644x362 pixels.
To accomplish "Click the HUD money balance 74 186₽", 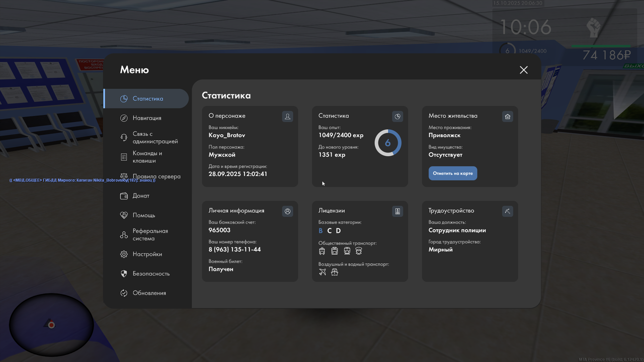I will point(607,55).
